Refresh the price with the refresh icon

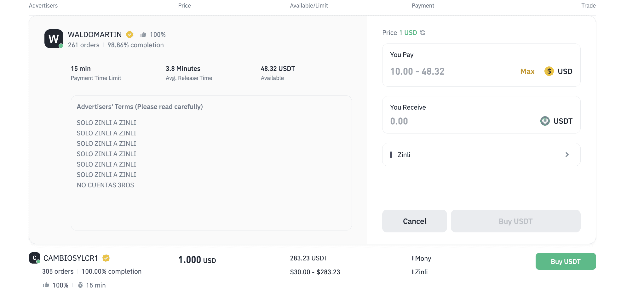[423, 33]
